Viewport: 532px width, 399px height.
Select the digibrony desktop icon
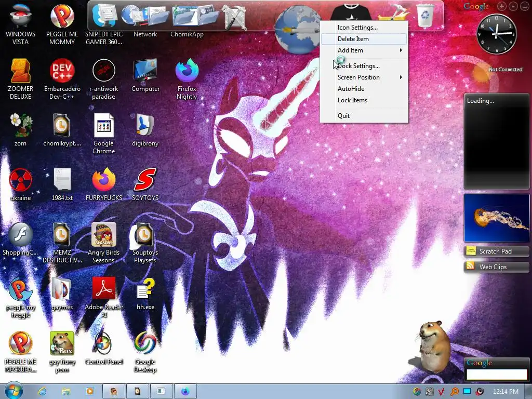[x=145, y=129]
